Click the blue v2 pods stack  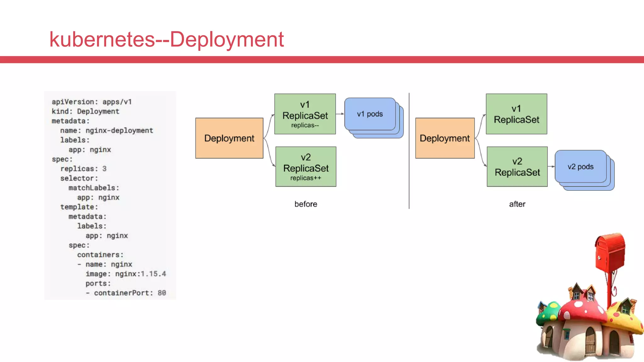tap(581, 167)
